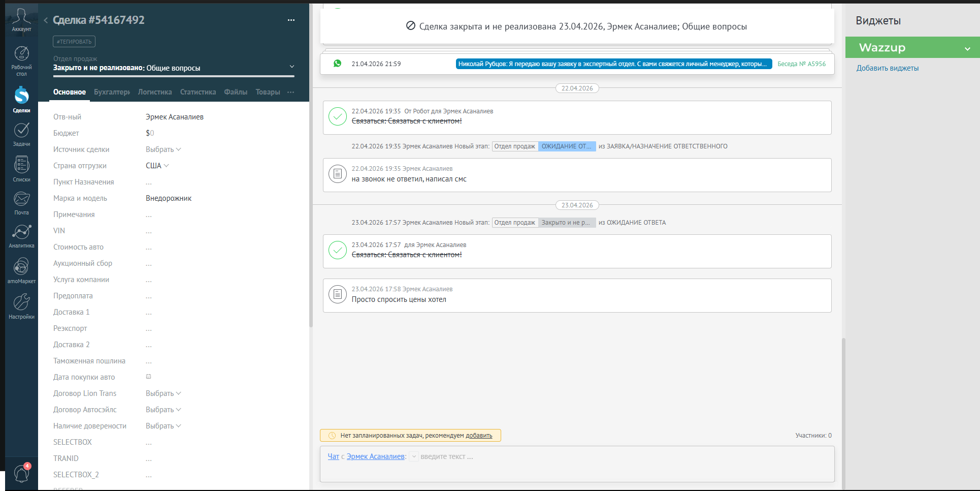Click 'Закрыто и не р...' stage label
The width and height of the screenshot is (980, 491).
pos(567,223)
